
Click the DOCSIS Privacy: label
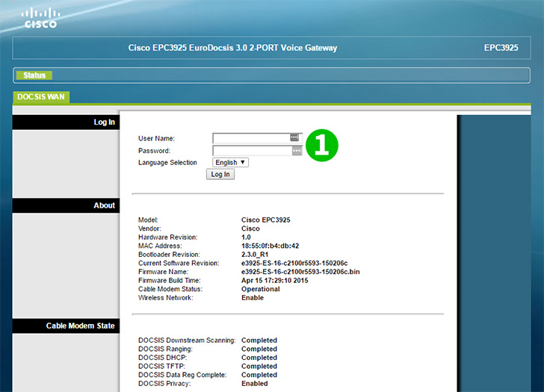pos(164,384)
